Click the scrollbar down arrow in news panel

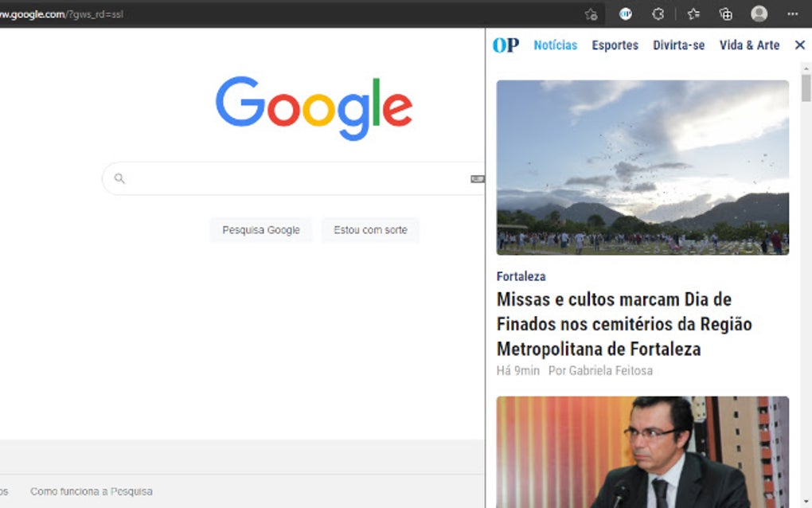tap(806, 502)
